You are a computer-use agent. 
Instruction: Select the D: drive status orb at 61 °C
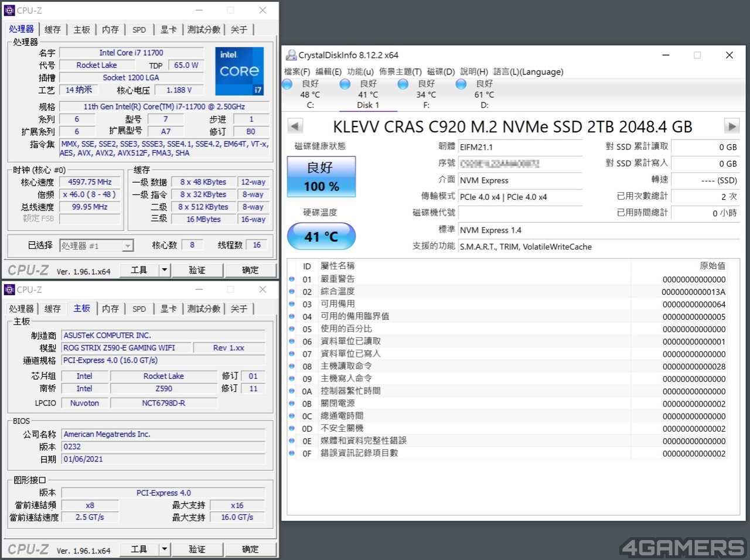point(461,84)
